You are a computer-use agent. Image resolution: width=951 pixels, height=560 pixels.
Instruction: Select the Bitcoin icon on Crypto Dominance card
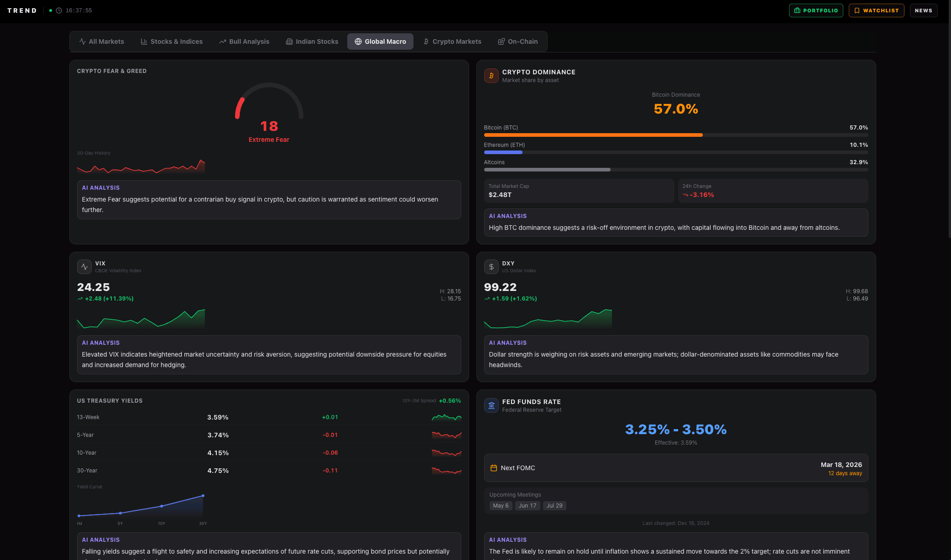[491, 76]
